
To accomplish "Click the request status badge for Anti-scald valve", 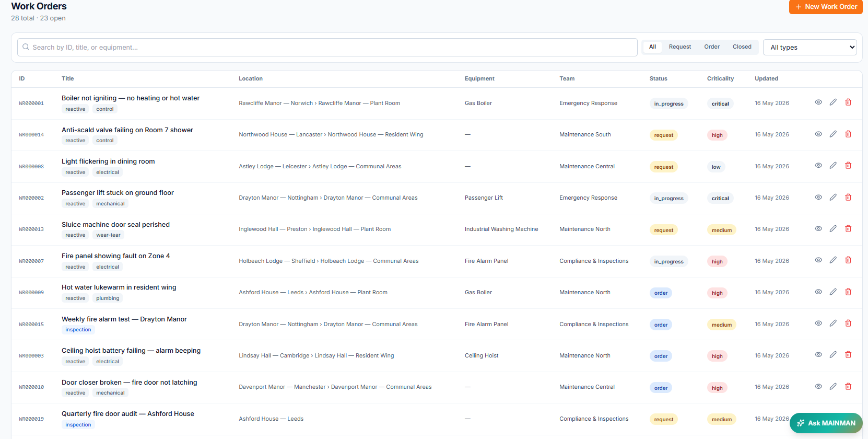I will coord(664,135).
